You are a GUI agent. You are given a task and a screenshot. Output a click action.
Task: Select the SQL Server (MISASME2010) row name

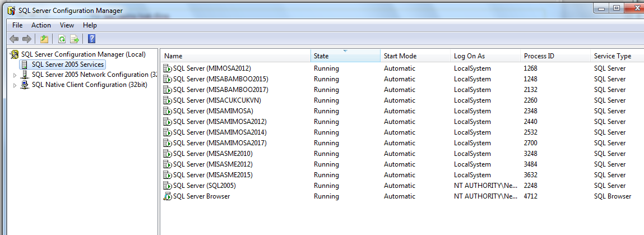tap(213, 154)
